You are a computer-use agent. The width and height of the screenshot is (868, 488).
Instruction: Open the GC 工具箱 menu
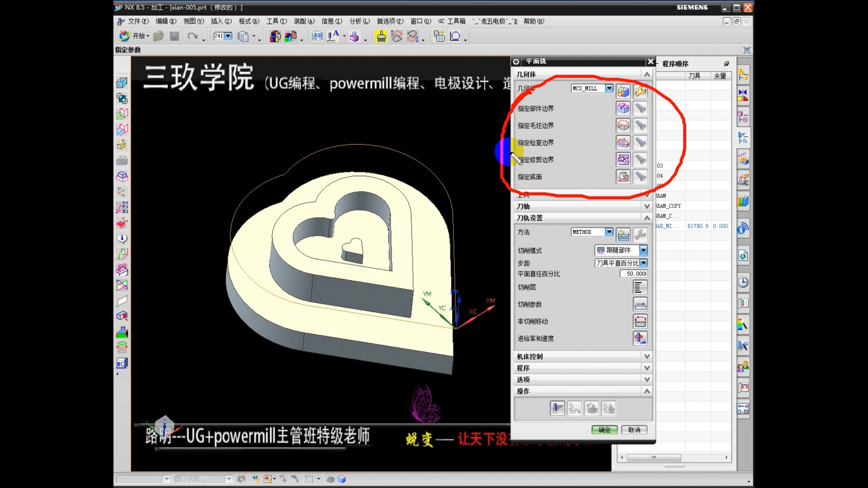[x=452, y=21]
